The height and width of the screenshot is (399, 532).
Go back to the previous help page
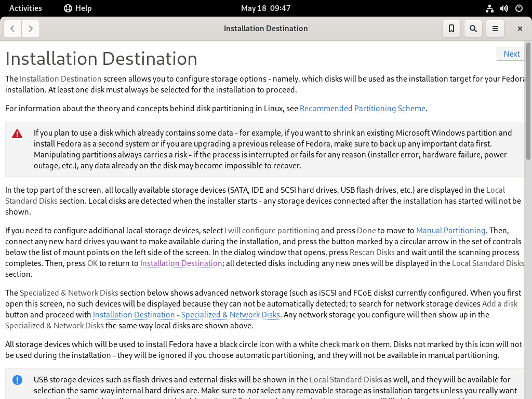[12, 29]
